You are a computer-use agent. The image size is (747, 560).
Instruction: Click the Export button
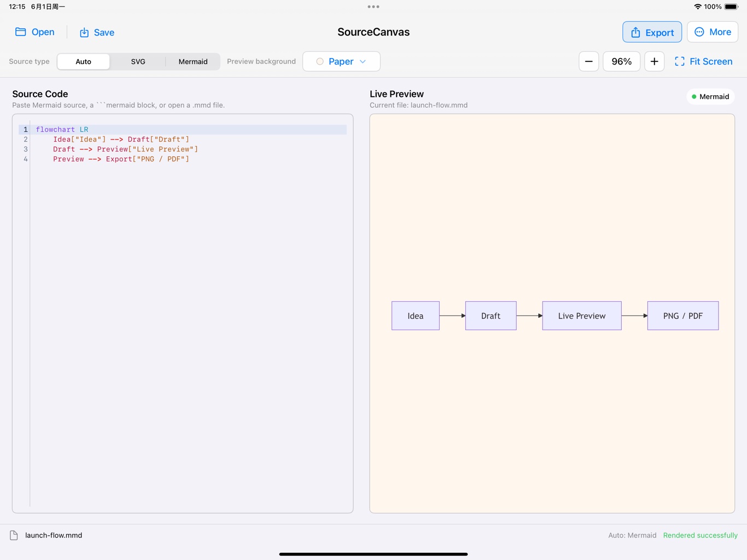[652, 32]
